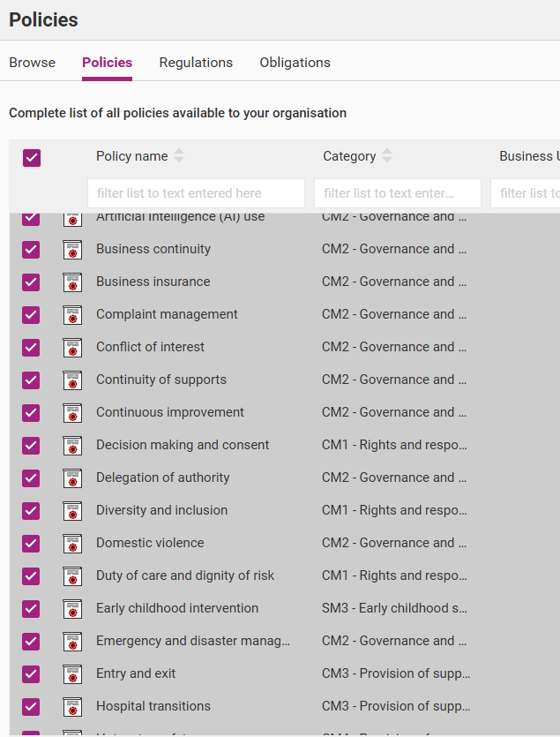Select the Duty of care and dignity of risk text
The width and height of the screenshot is (560, 737).
click(x=185, y=575)
